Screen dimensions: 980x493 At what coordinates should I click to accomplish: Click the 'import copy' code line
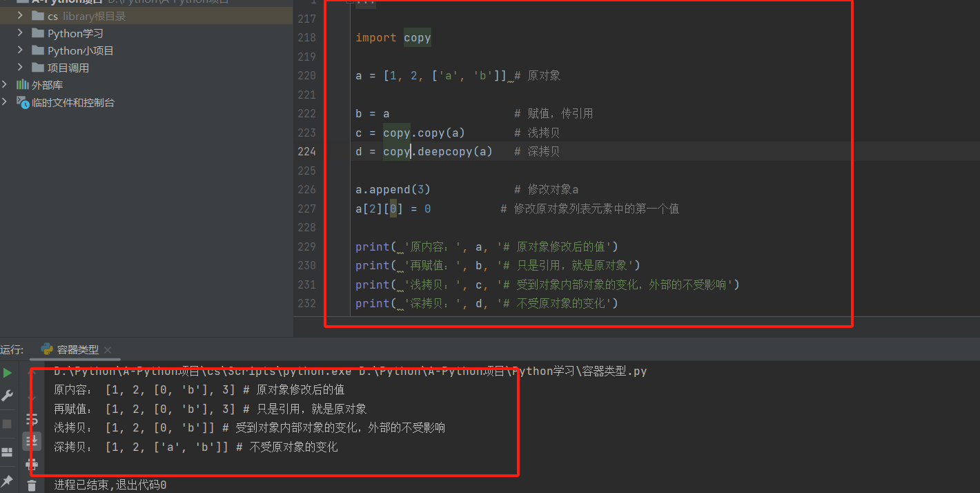point(393,37)
